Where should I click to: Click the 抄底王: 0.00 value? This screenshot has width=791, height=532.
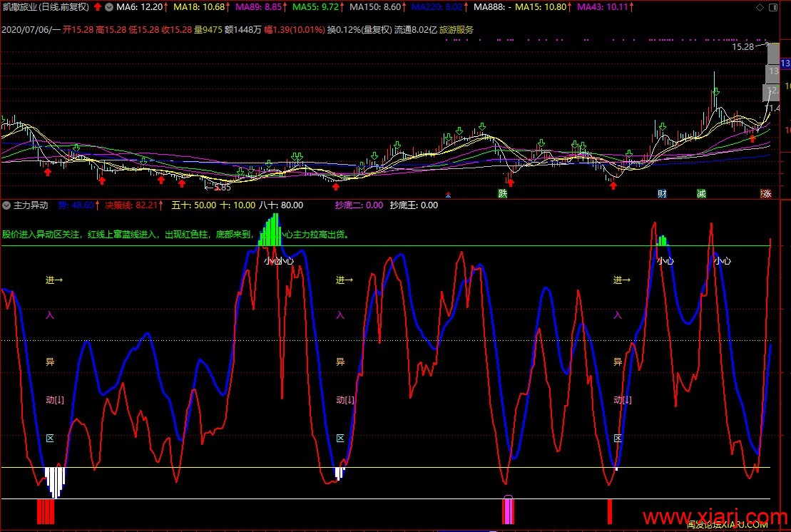pos(414,205)
